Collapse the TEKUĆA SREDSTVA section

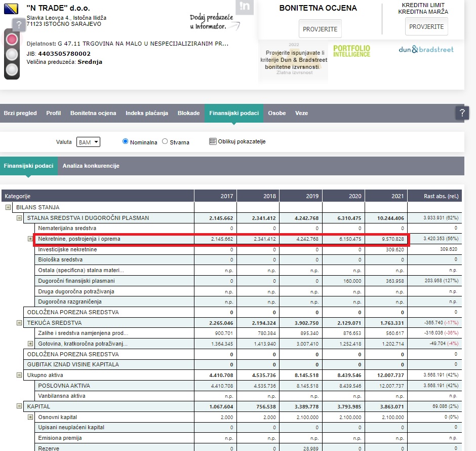19,323
